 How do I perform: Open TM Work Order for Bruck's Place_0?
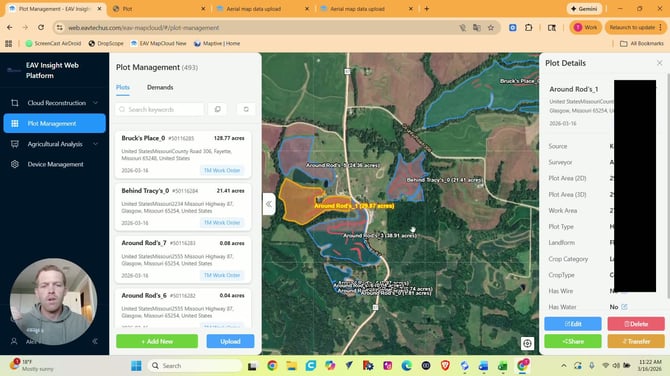click(x=222, y=170)
